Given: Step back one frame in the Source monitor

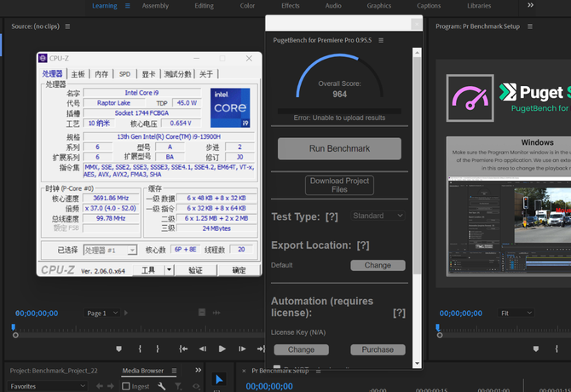Looking at the screenshot, I should [203, 349].
